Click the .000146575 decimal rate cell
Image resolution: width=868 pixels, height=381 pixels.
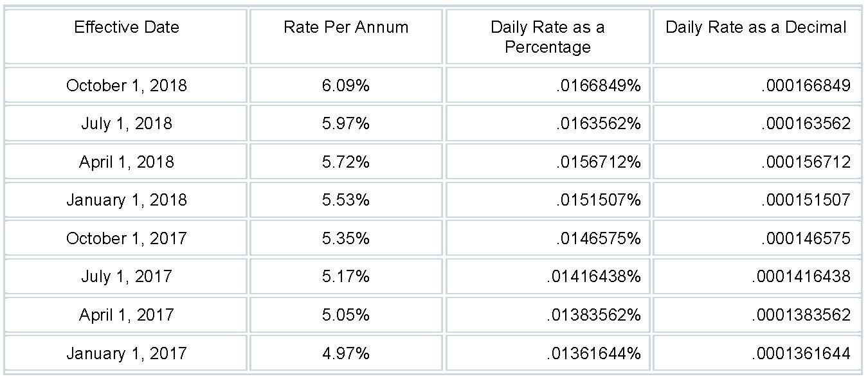pyautogui.click(x=805, y=238)
